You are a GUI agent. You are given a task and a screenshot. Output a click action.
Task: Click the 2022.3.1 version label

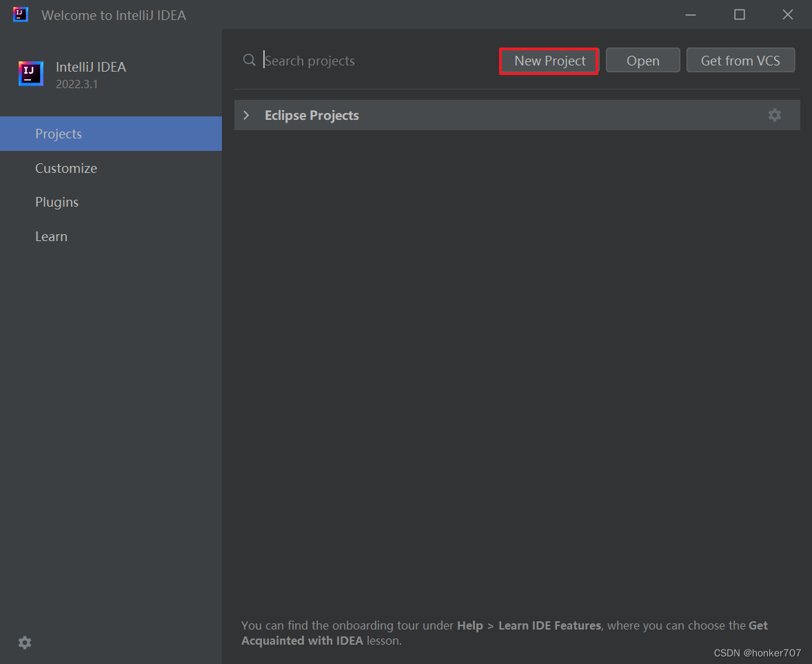click(x=77, y=84)
